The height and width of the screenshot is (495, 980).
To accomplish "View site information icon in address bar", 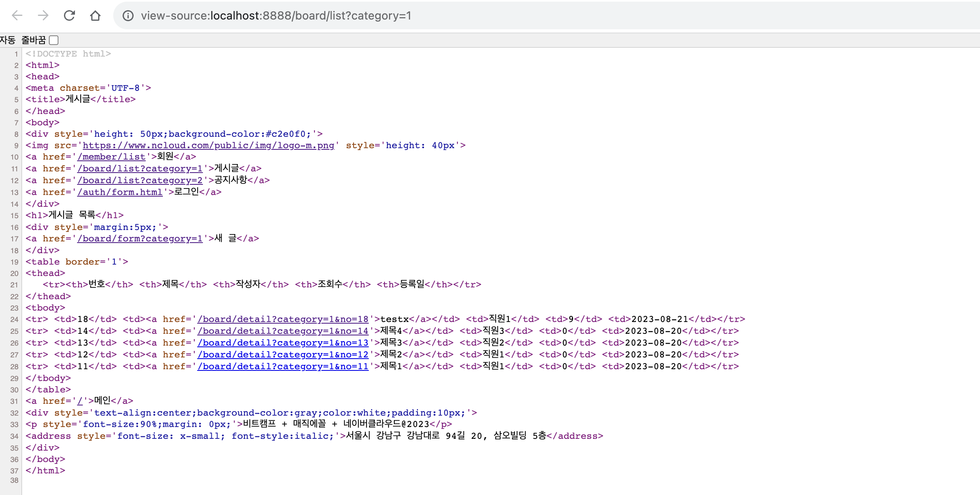I will point(128,16).
